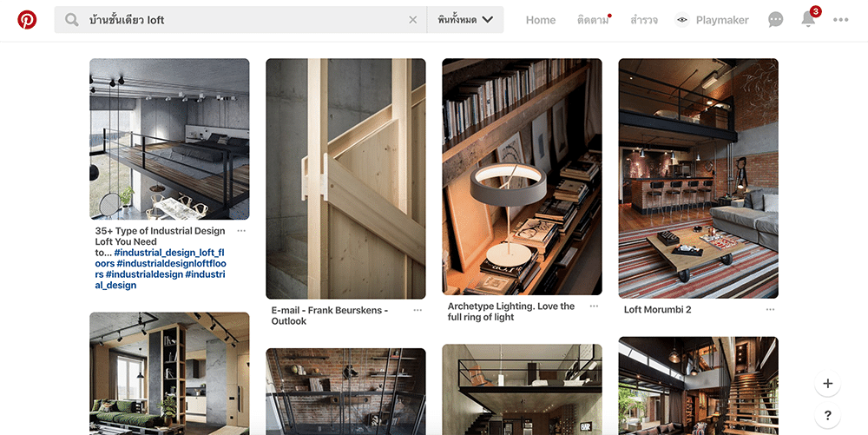The width and height of the screenshot is (868, 435).
Task: Open the messages chat bubble icon
Action: tap(776, 20)
